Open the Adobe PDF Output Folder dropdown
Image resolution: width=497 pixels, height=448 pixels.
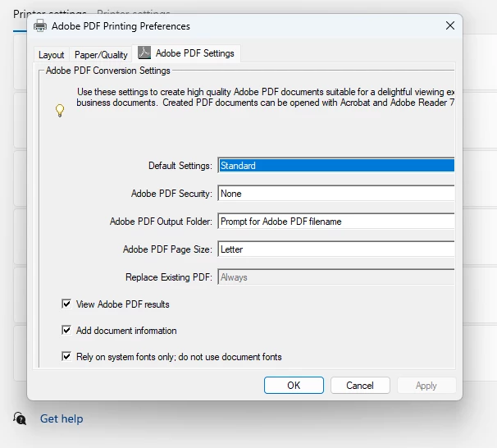click(x=336, y=222)
